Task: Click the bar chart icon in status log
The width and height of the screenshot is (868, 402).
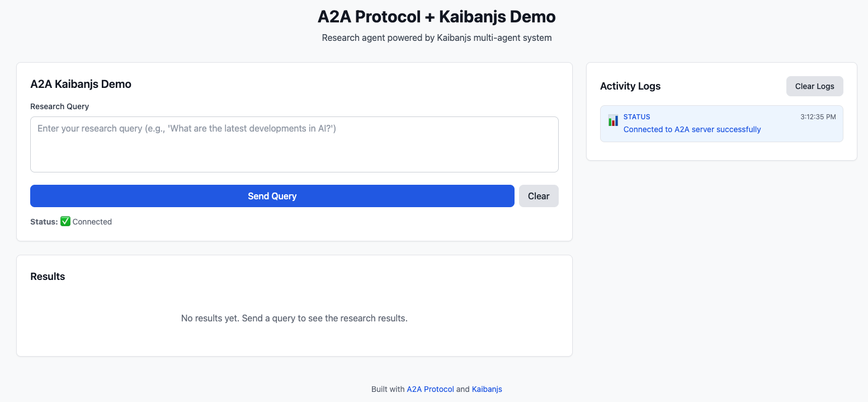Action: [x=613, y=120]
